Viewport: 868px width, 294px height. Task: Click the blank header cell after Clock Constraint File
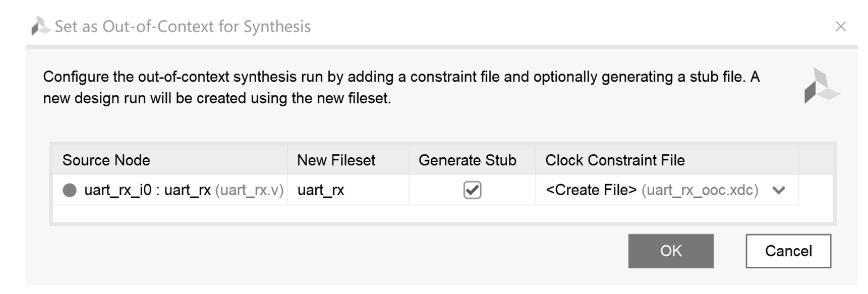tap(815, 161)
